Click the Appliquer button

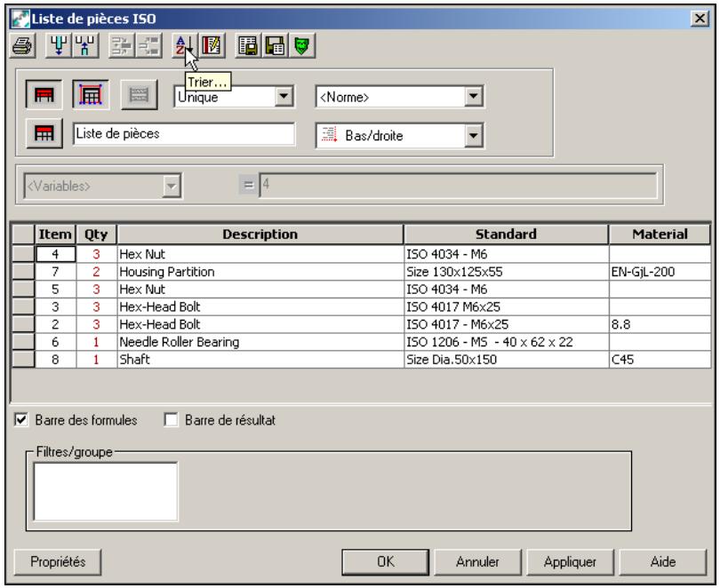570,562
